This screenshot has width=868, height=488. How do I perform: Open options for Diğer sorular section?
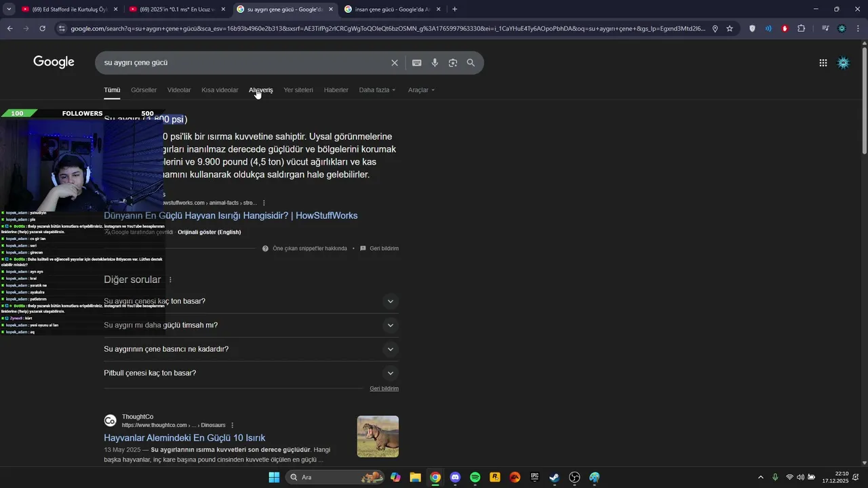[x=170, y=279]
